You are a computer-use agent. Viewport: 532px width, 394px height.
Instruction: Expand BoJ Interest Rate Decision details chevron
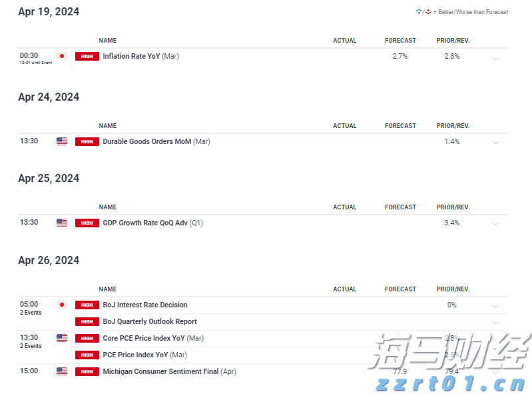(x=495, y=306)
